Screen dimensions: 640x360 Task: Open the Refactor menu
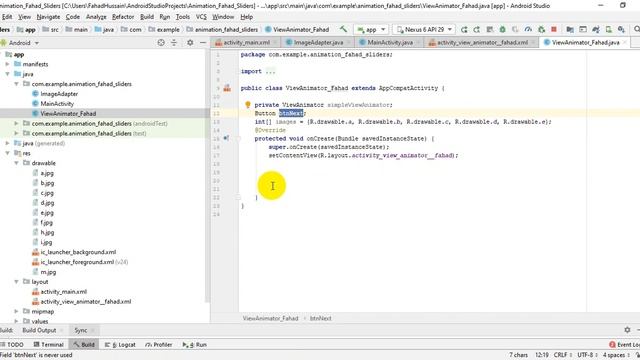pyautogui.click(x=123, y=17)
